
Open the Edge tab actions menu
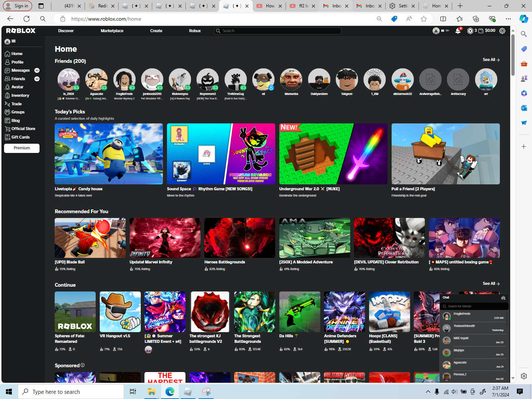(x=41, y=6)
